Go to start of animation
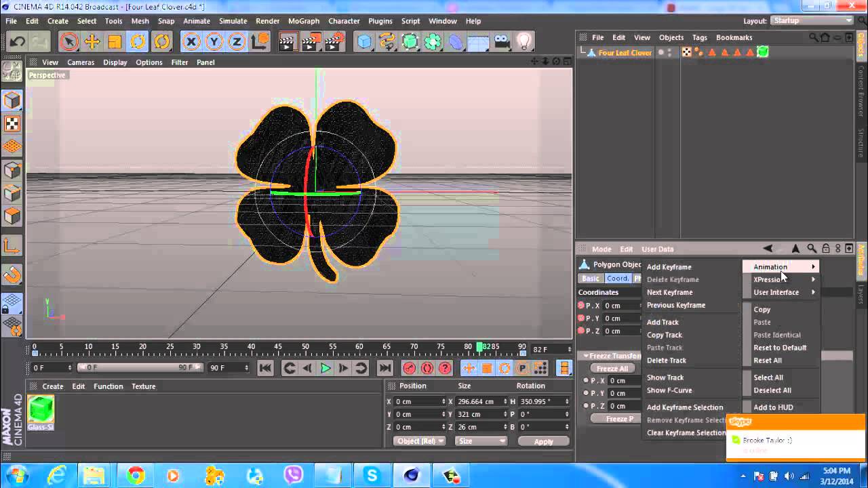 coord(266,368)
